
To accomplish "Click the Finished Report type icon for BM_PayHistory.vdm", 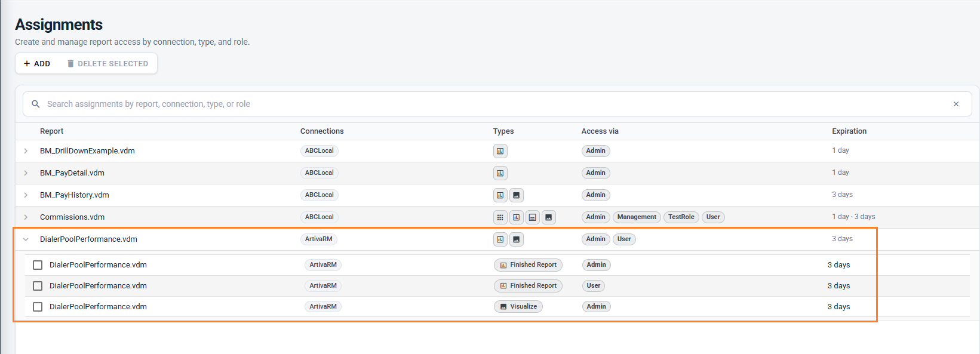I will point(500,195).
